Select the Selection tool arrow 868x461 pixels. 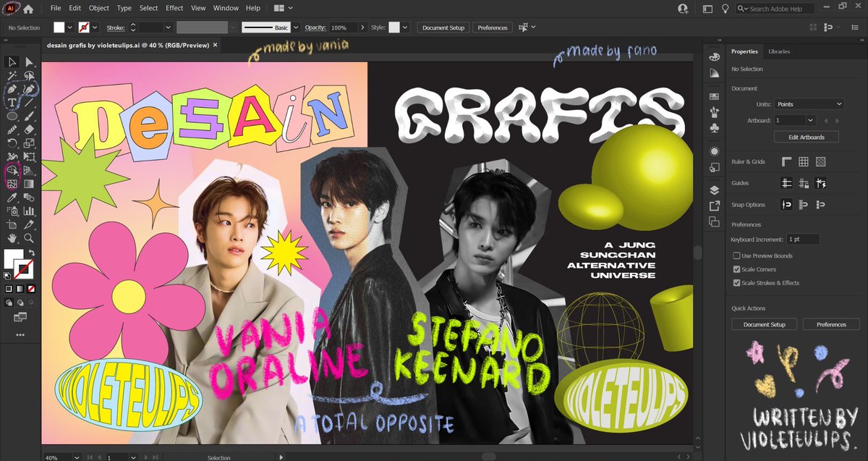tap(12, 62)
